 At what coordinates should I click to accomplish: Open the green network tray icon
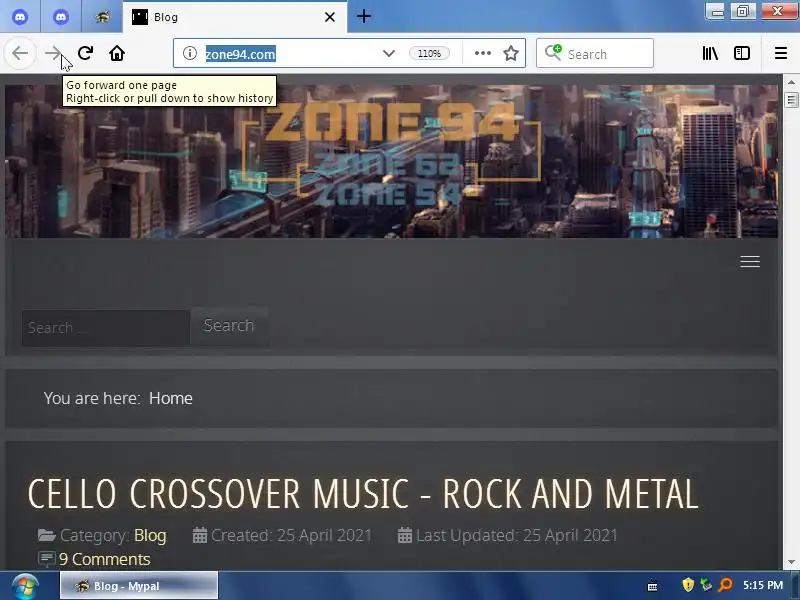(706, 585)
